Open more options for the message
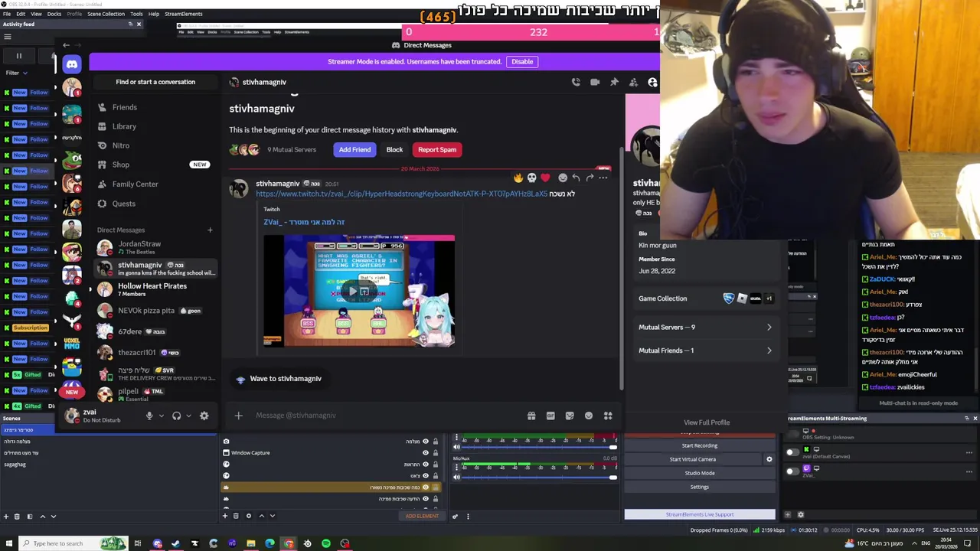Screen dimensions: 980x551 click(x=603, y=178)
